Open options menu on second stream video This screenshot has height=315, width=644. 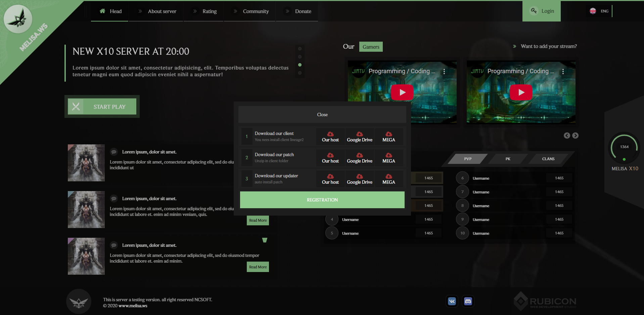563,72
